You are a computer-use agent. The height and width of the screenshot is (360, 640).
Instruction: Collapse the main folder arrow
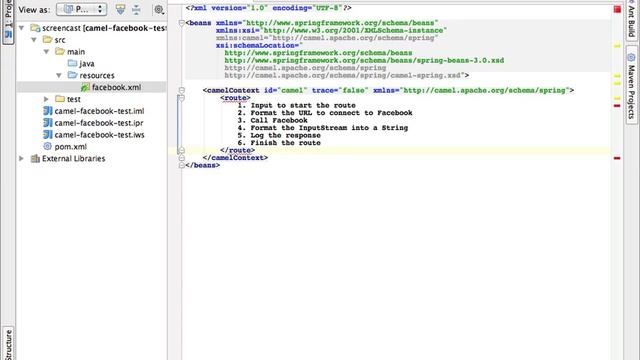point(46,51)
